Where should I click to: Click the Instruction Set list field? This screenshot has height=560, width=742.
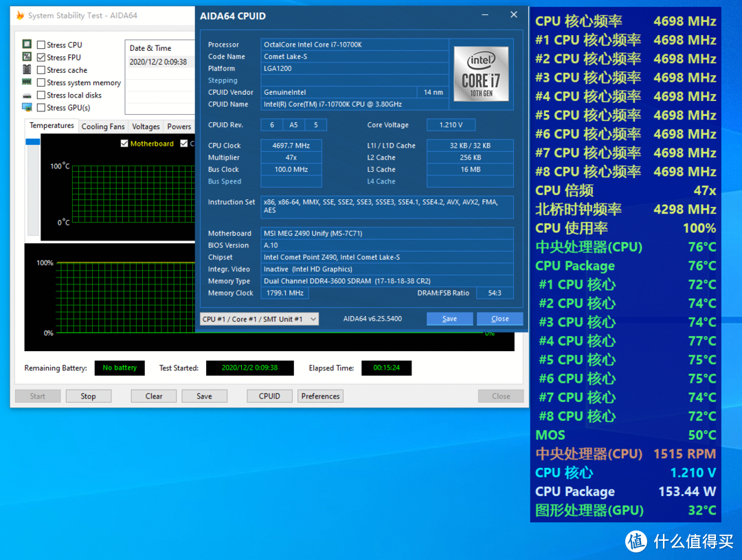coord(387,207)
